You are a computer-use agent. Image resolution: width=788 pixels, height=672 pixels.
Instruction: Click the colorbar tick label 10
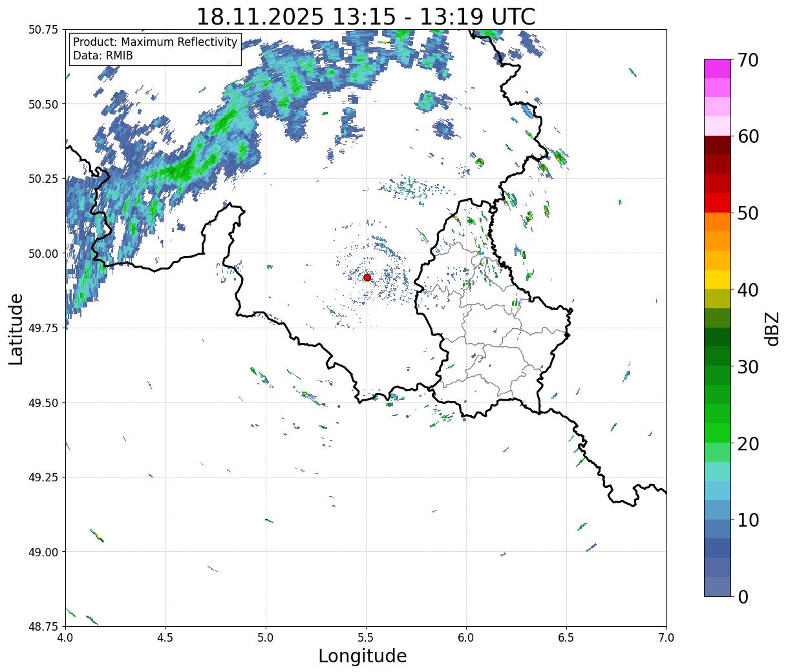point(747,520)
